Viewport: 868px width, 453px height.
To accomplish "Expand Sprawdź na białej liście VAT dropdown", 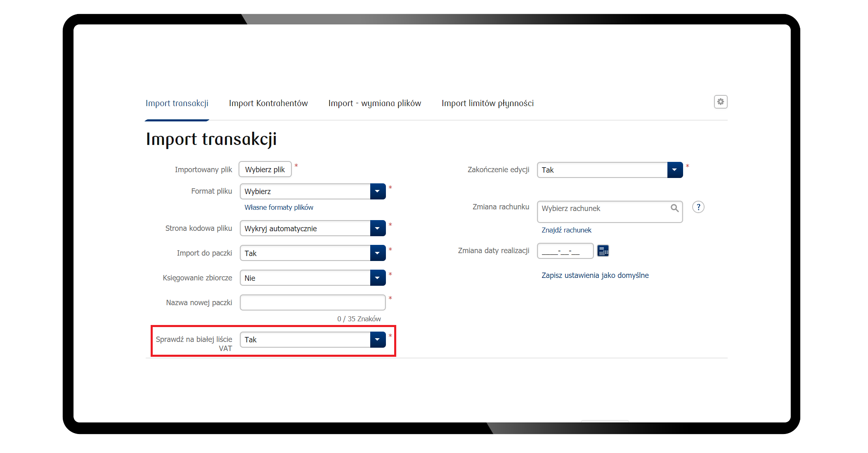I will pos(377,339).
